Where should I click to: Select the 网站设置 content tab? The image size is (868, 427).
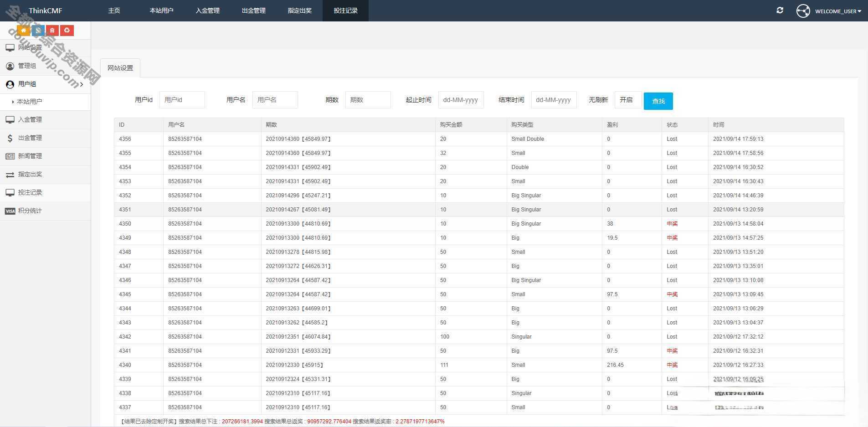[x=120, y=68]
